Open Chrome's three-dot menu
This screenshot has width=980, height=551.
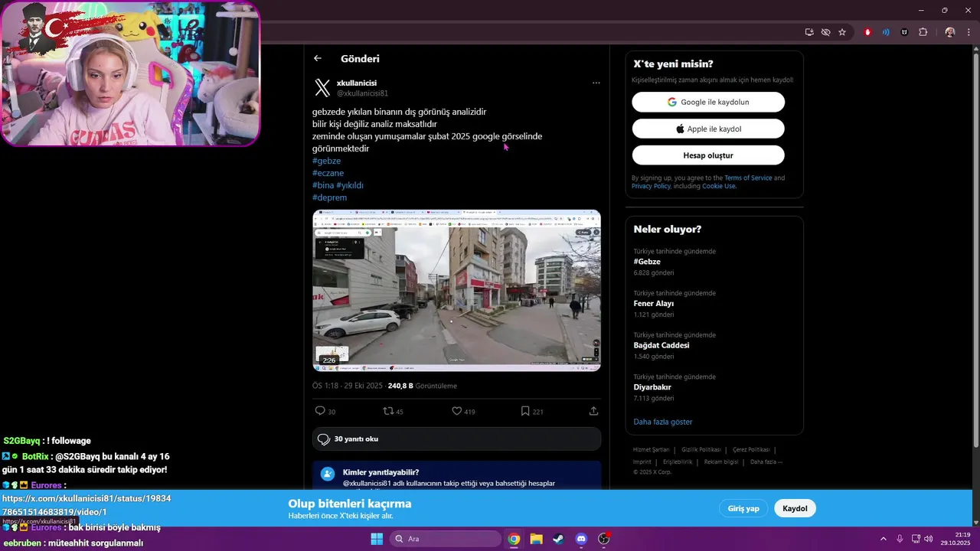pos(969,32)
